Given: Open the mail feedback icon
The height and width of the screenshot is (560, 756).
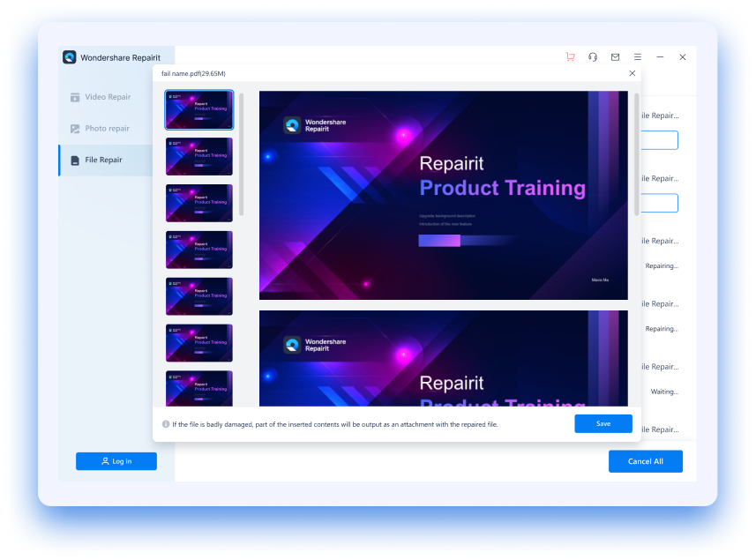Looking at the screenshot, I should [x=615, y=56].
